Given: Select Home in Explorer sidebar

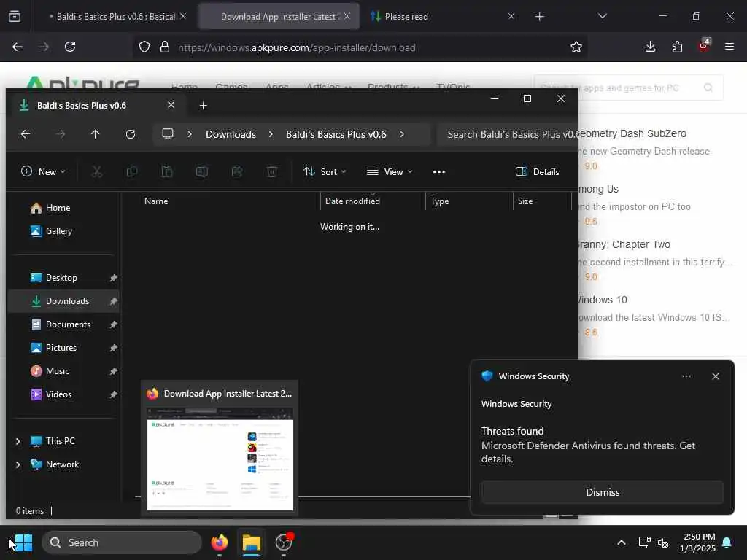Looking at the screenshot, I should click(x=50, y=208).
